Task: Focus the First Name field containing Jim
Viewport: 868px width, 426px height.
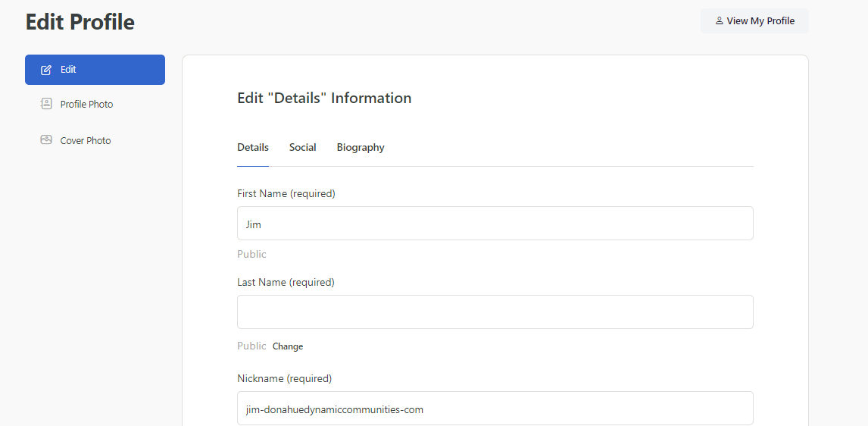Action: [495, 224]
